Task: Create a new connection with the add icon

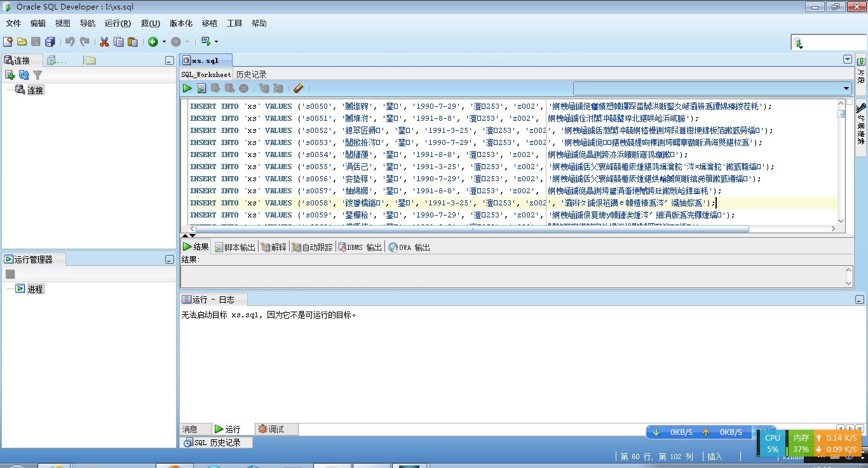Action: 10,74
